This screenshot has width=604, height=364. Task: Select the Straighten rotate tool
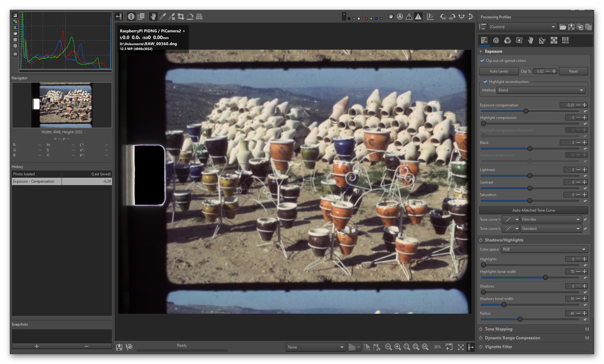[x=190, y=17]
